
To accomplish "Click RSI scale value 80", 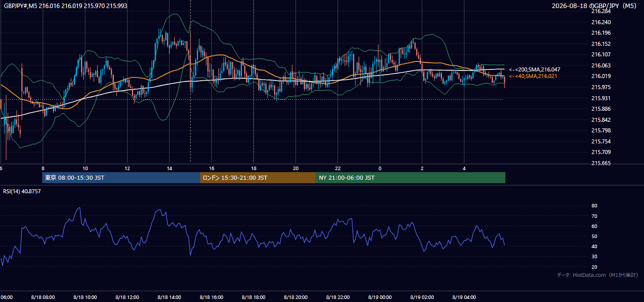I will pos(594,206).
